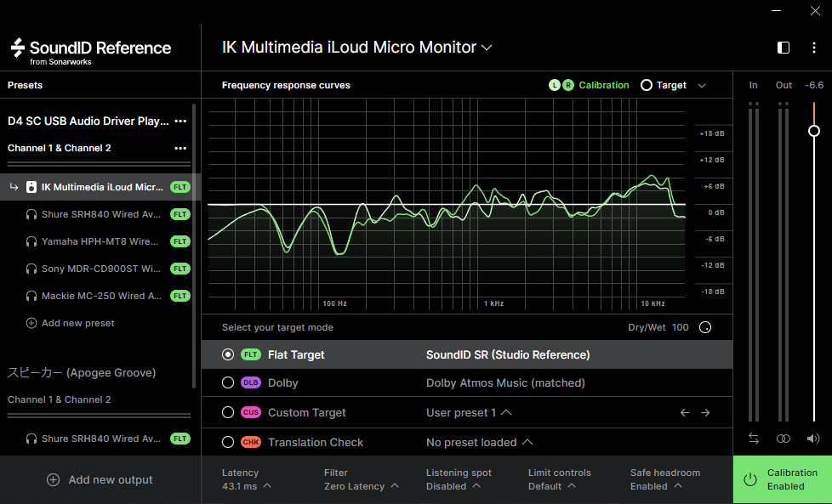832x504 pixels.
Task: Expand the Latency 43.1 ms setting
Action: click(246, 479)
